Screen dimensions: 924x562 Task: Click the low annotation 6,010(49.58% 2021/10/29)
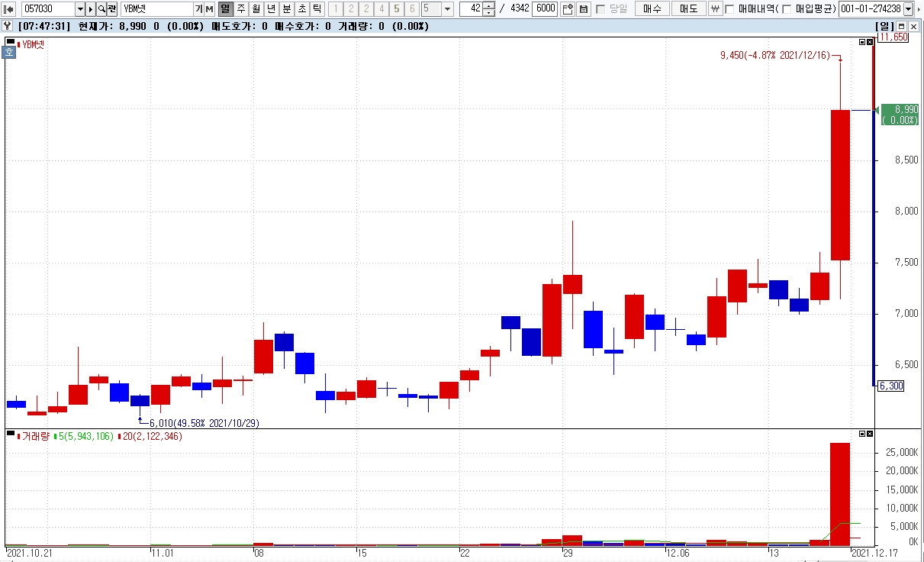click(204, 423)
